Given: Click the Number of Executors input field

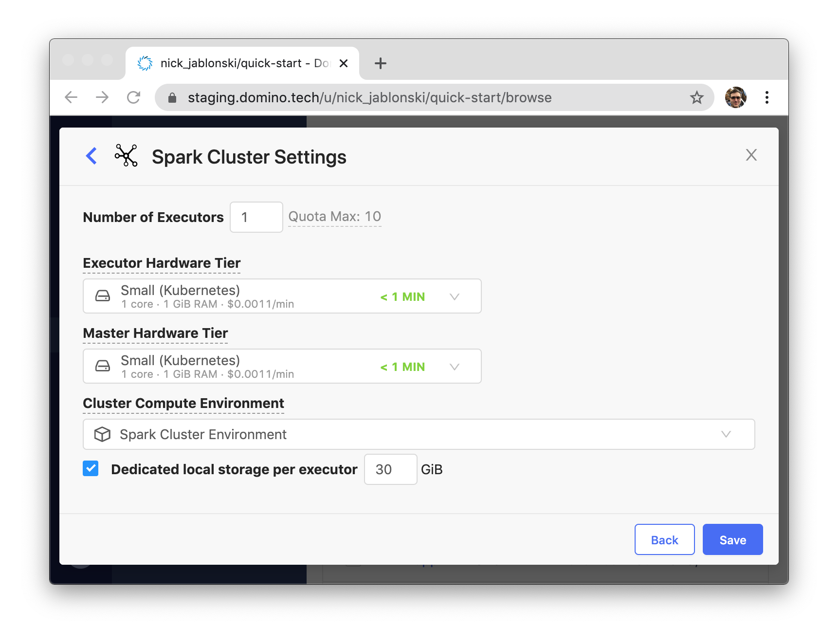Looking at the screenshot, I should click(256, 217).
